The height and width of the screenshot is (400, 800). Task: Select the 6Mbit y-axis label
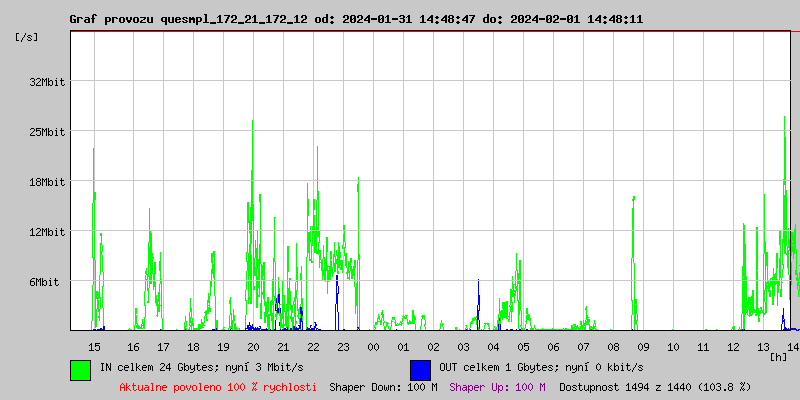click(44, 282)
